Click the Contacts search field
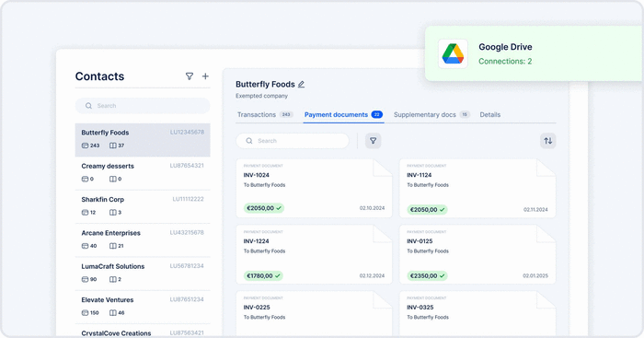This screenshot has width=644, height=338. coord(143,106)
